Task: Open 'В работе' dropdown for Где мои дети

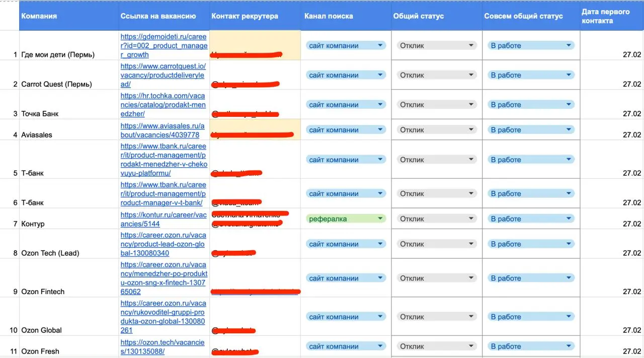Action: pyautogui.click(x=531, y=45)
